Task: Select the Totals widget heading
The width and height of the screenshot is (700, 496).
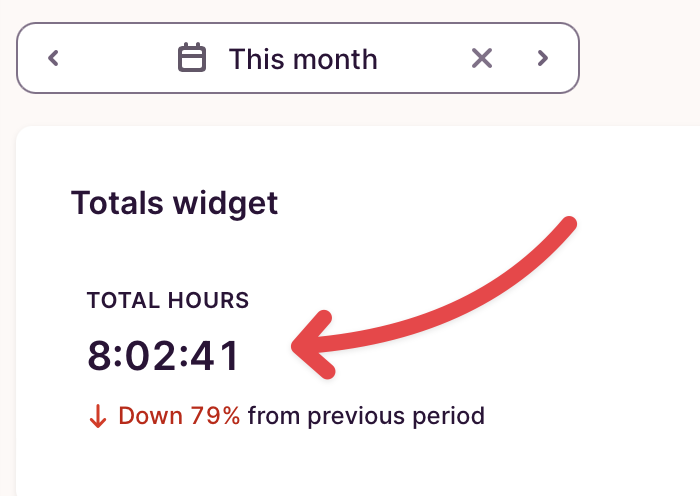Action: (x=174, y=204)
